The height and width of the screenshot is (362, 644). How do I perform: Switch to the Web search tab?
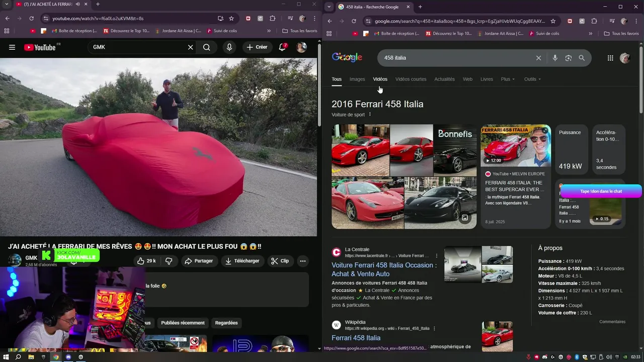(x=467, y=79)
